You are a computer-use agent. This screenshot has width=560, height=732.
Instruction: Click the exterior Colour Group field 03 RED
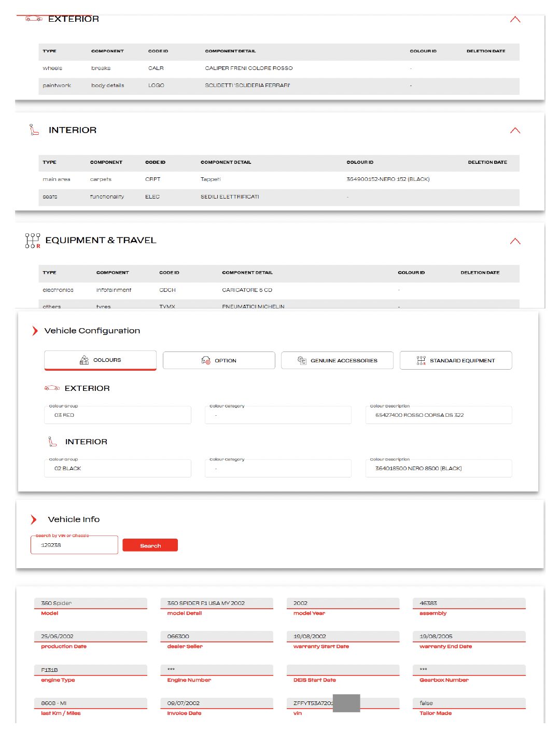point(118,415)
